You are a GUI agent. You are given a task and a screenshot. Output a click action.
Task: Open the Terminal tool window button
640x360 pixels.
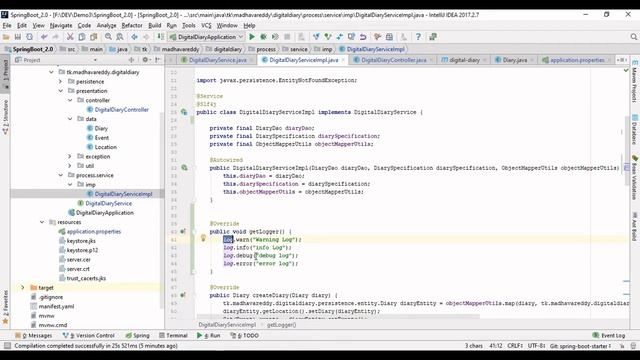pos(173,336)
